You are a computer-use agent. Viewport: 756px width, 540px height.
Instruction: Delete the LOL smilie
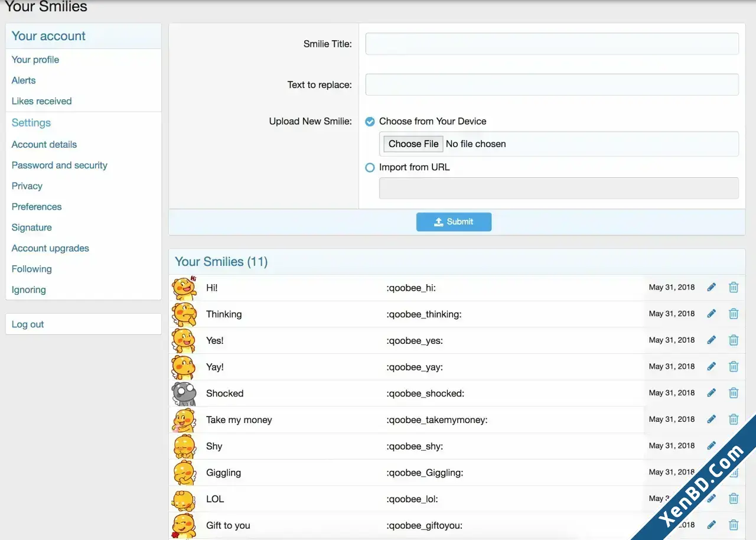coord(734,499)
